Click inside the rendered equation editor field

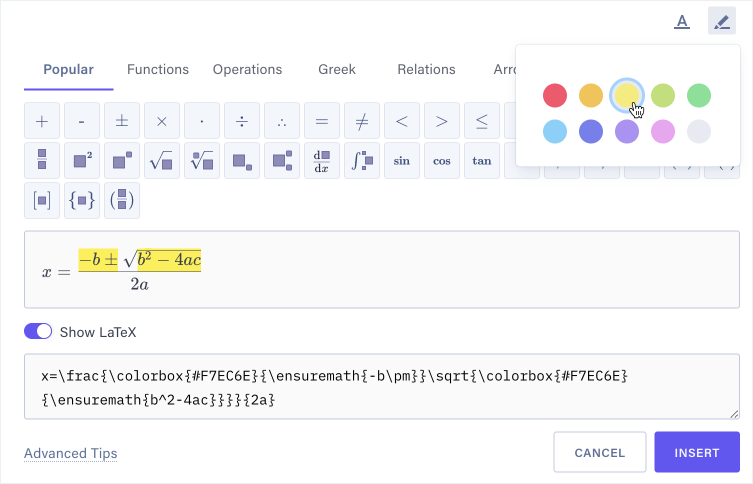[x=382, y=269]
